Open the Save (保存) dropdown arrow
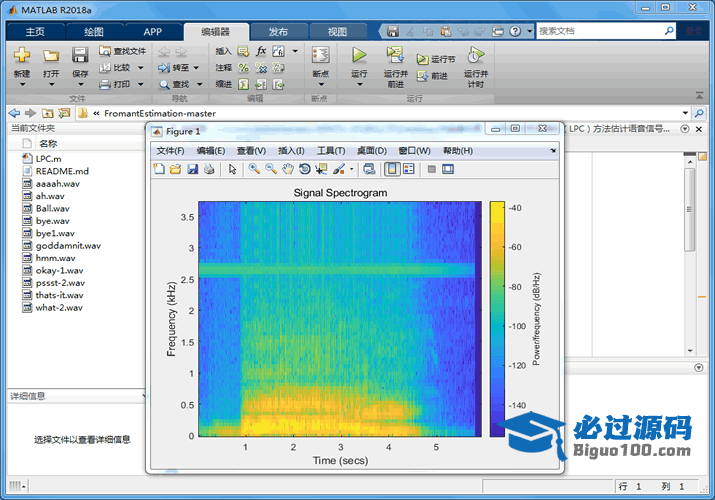The image size is (715, 500). (x=80, y=84)
